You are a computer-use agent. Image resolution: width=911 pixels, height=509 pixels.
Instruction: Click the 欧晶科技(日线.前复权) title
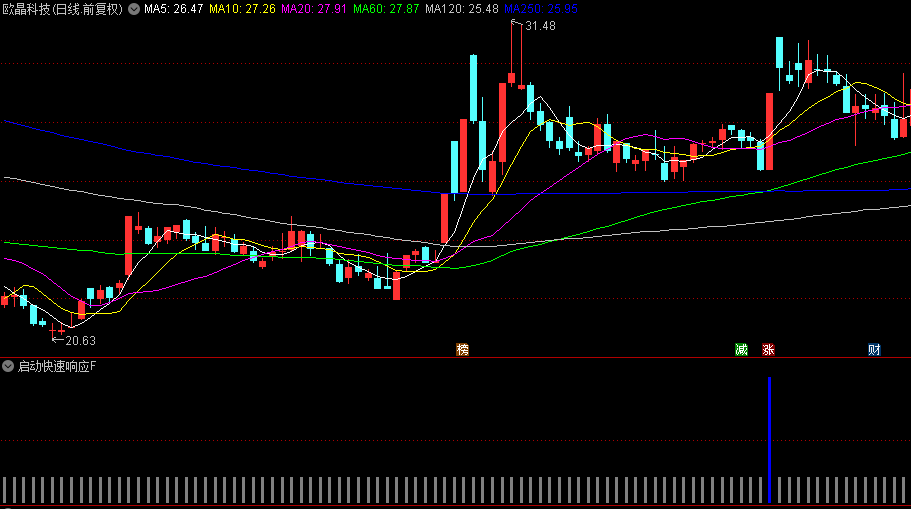pos(63,9)
